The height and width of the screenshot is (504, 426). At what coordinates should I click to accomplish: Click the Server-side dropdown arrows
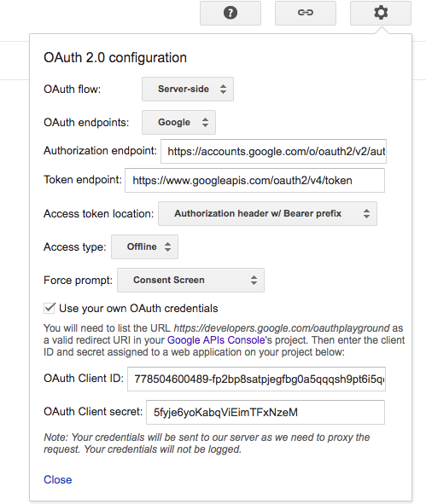pos(223,89)
